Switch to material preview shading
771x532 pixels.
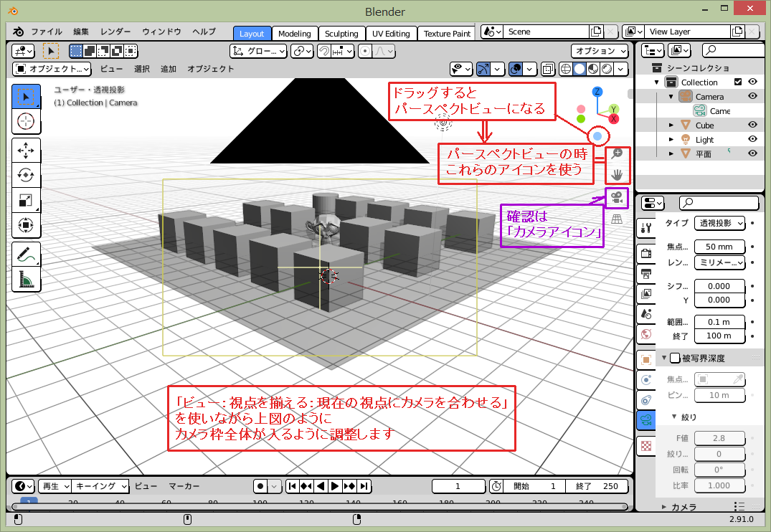pos(594,69)
